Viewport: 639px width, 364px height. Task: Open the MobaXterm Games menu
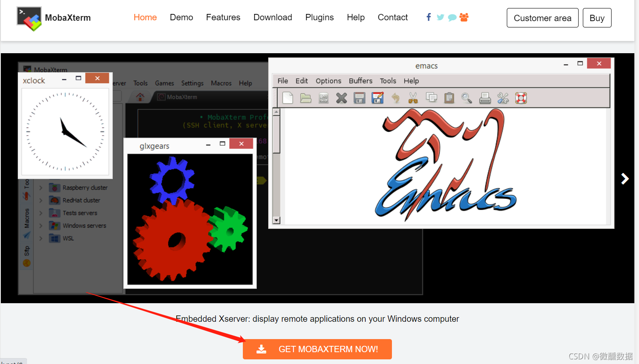click(x=164, y=83)
